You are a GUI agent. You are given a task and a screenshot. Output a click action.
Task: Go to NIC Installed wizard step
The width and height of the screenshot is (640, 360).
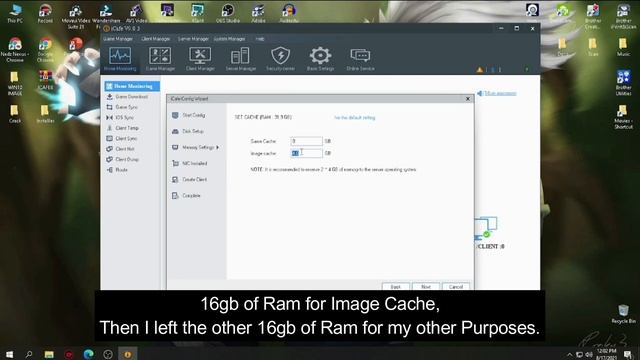(x=194, y=163)
